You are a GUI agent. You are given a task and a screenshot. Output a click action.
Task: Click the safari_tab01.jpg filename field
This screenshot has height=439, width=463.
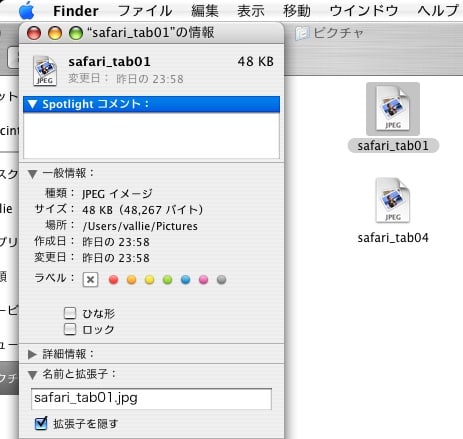pos(151,399)
